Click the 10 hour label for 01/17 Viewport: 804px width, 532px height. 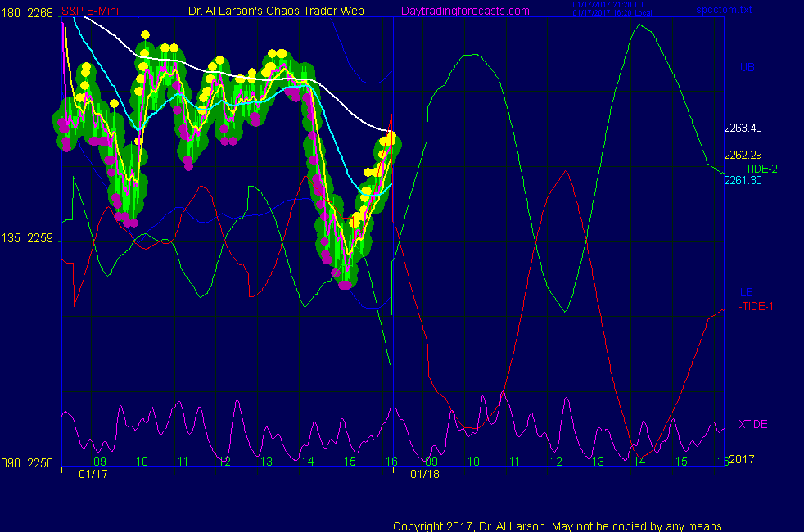point(142,462)
